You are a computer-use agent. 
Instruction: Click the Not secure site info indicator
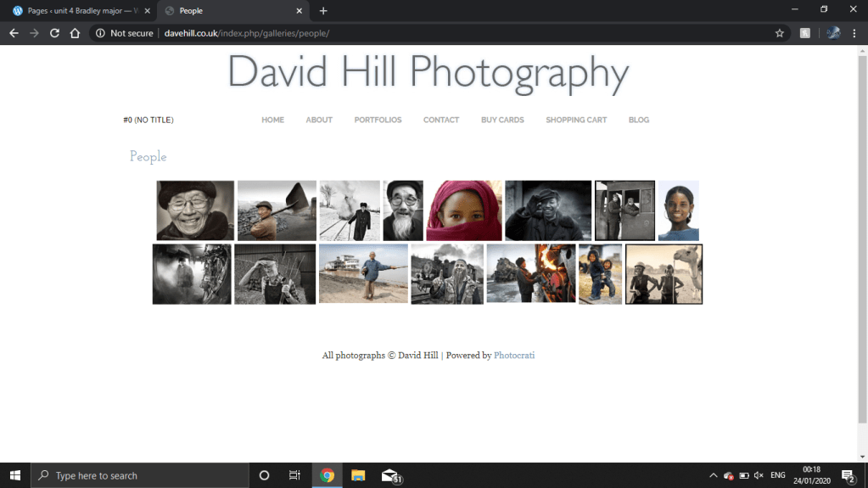point(125,33)
